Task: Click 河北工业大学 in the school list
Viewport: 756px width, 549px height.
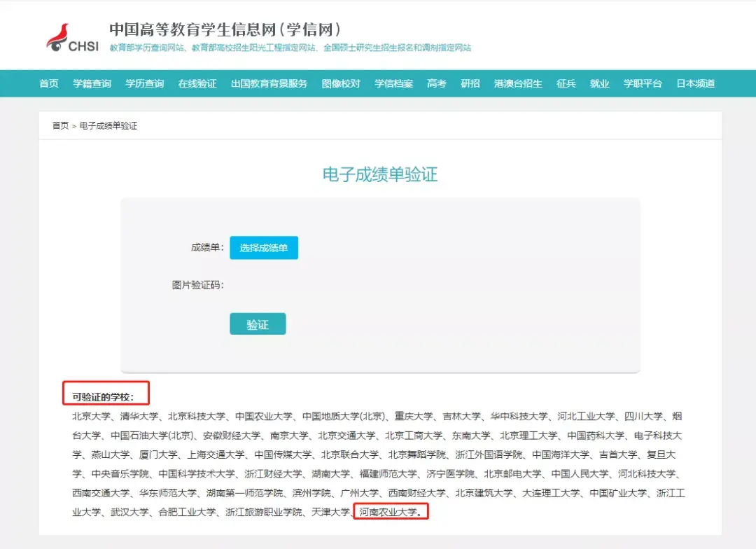Action: coord(587,417)
